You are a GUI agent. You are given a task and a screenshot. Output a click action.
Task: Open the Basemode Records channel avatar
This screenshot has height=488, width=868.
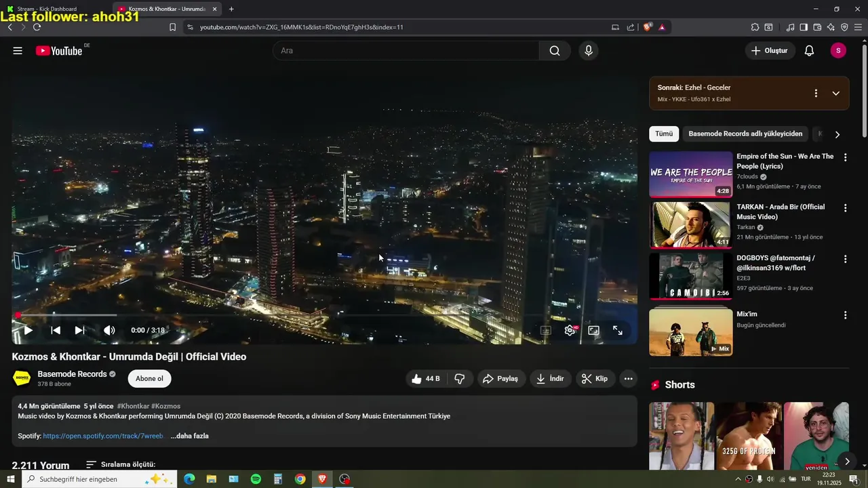[x=22, y=378]
